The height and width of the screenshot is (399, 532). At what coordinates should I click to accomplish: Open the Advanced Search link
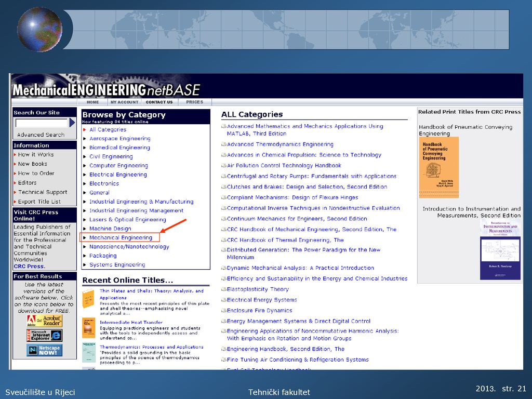pyautogui.click(x=41, y=135)
